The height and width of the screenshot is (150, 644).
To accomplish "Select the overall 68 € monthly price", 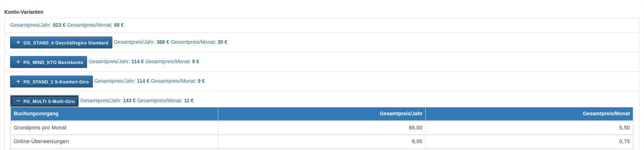I will click(119, 25).
